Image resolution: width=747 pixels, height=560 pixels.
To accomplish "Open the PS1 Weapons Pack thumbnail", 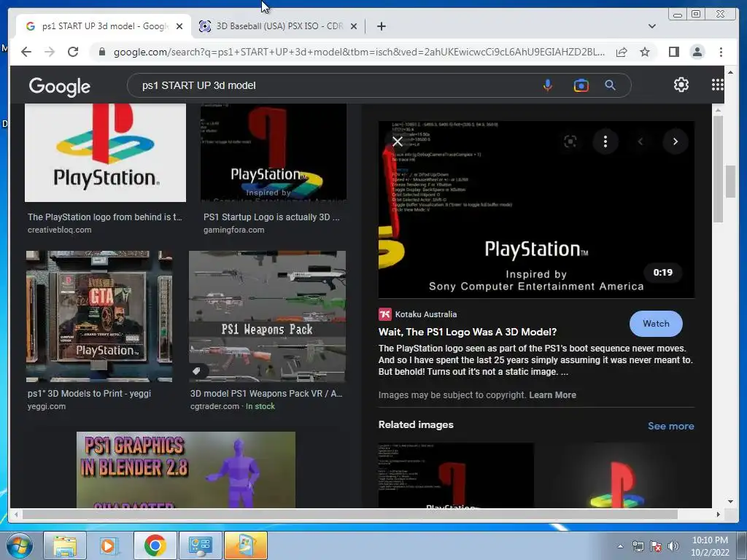I will pos(267,316).
